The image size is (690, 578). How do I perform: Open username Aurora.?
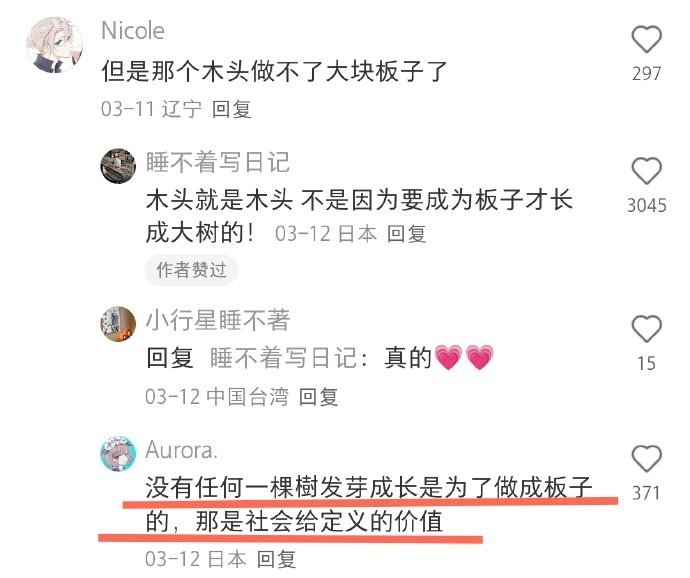[x=181, y=450]
